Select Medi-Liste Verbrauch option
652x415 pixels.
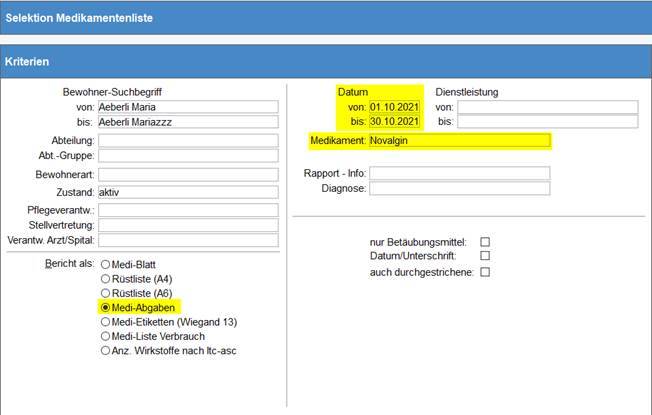coord(105,336)
